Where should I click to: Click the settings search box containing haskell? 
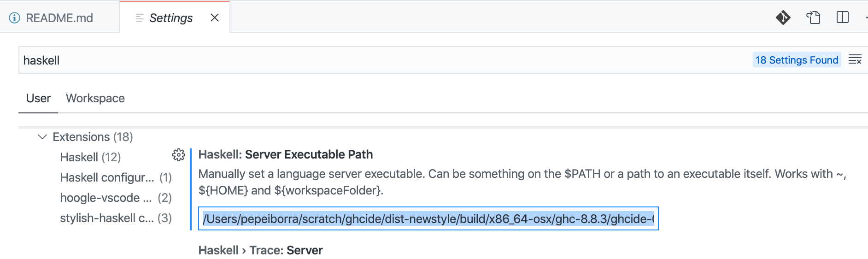pyautogui.click(x=385, y=60)
